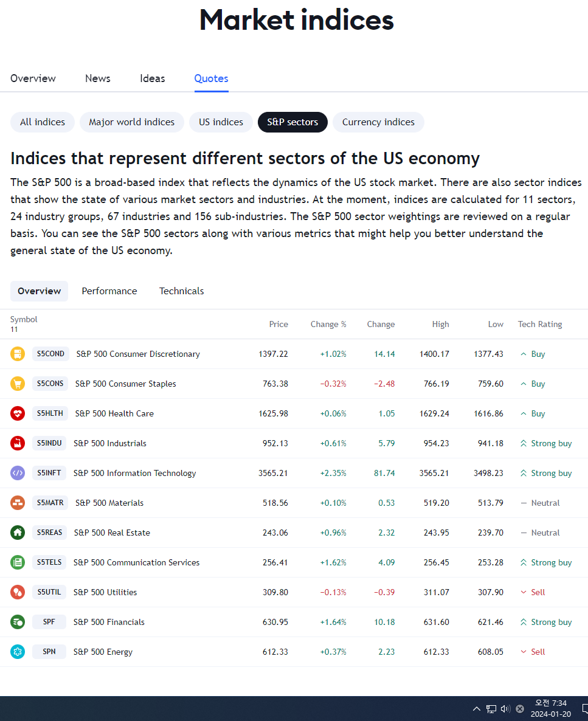
Task: Select the US indices filter chip
Action: (221, 122)
